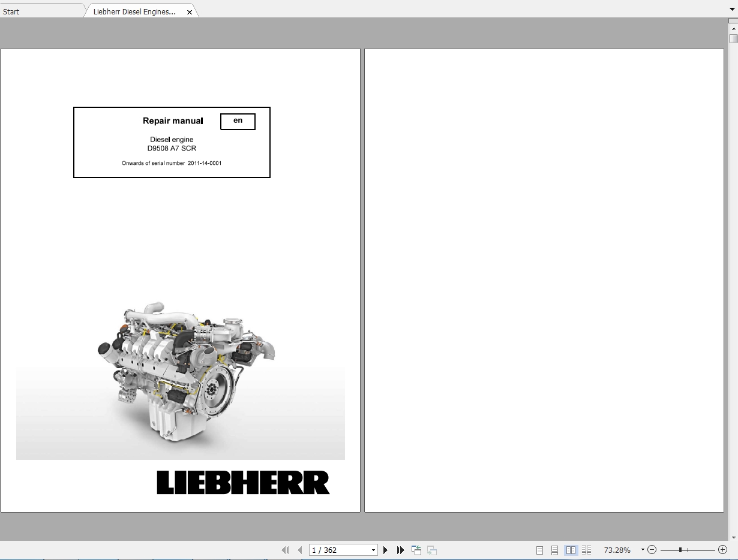Toggle two-page continuous layout mode

586,550
